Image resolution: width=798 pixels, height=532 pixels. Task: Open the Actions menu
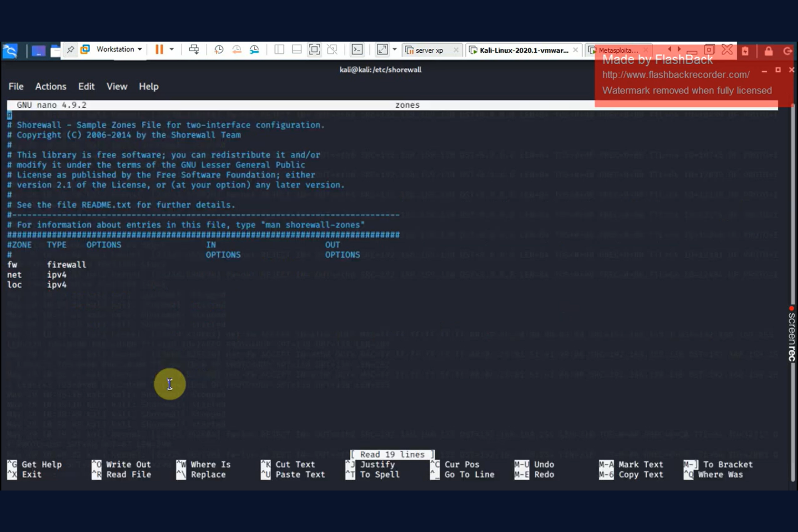pyautogui.click(x=50, y=86)
